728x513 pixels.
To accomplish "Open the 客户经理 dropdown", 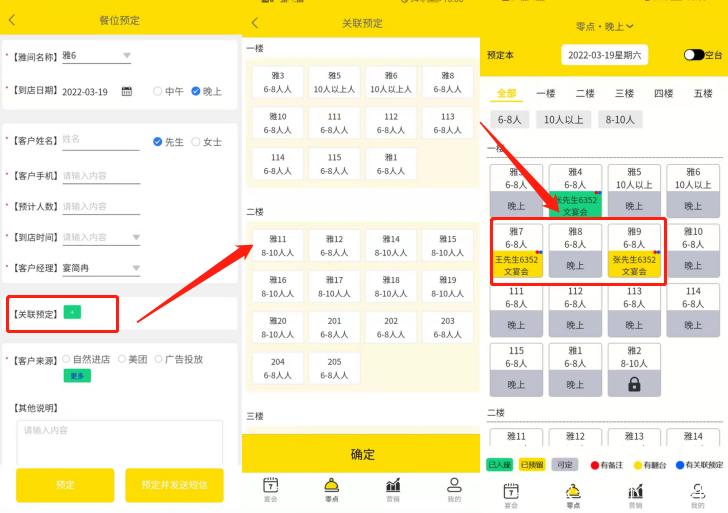I will [x=101, y=268].
